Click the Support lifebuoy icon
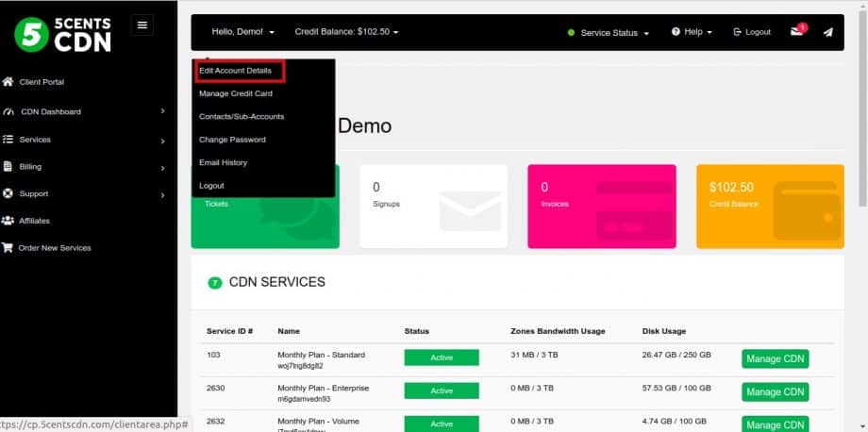The height and width of the screenshot is (432, 868). click(x=8, y=193)
